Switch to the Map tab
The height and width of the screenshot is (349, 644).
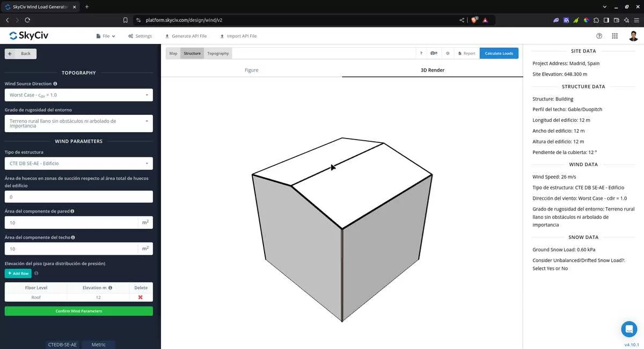click(x=173, y=53)
